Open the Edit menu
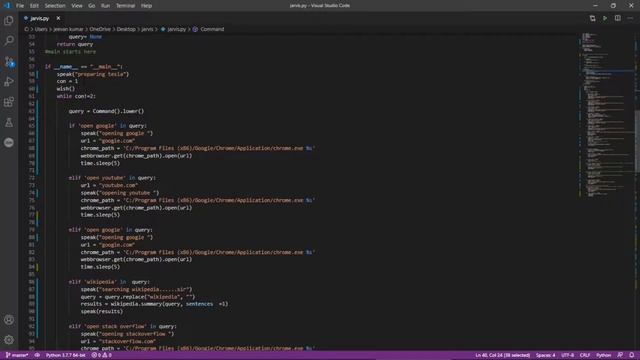640x360 pixels. [34, 6]
